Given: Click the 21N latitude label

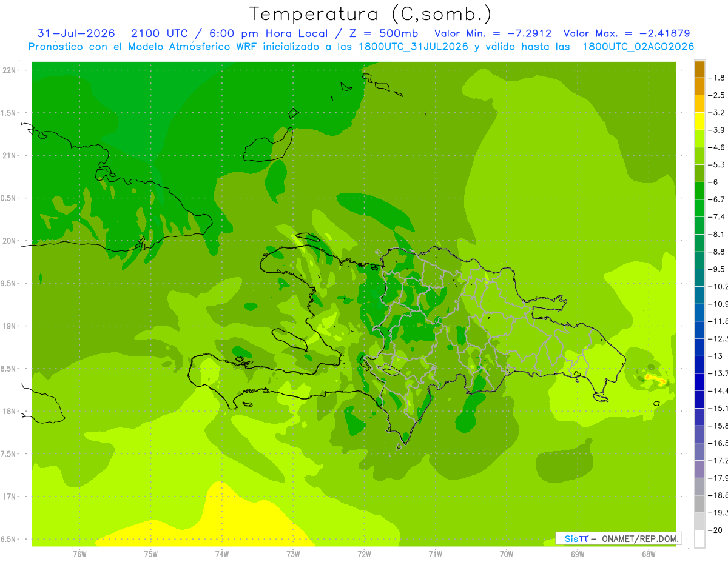Looking at the screenshot, I should pyautogui.click(x=10, y=155).
